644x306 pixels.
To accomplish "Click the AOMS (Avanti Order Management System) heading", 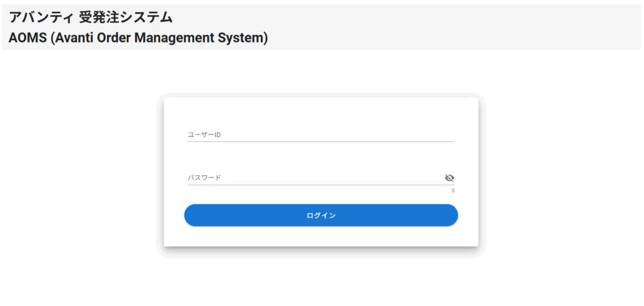I will pos(138,38).
